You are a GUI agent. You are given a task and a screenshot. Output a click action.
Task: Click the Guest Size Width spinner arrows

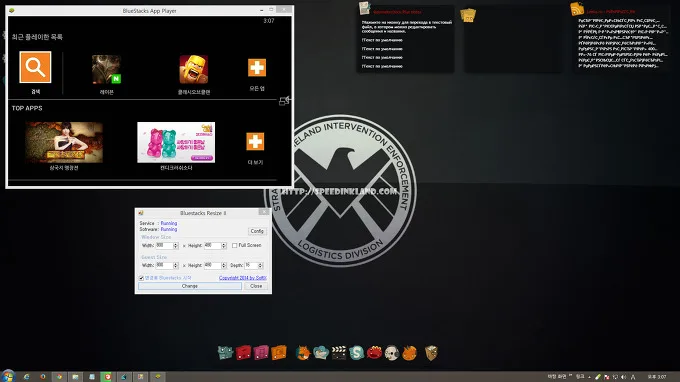coord(176,265)
